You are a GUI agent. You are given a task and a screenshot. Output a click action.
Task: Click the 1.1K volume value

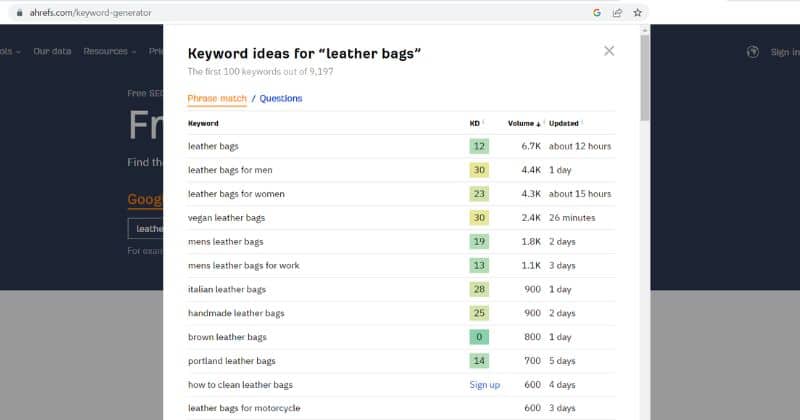531,265
